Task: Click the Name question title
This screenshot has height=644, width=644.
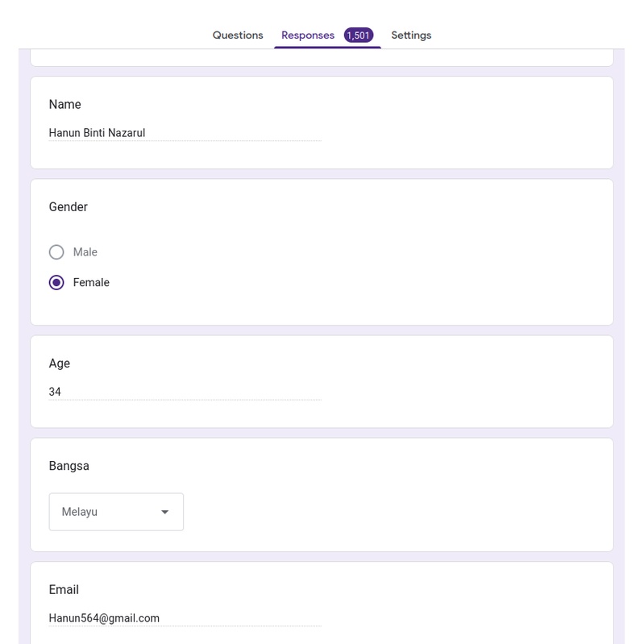Action: click(x=64, y=105)
